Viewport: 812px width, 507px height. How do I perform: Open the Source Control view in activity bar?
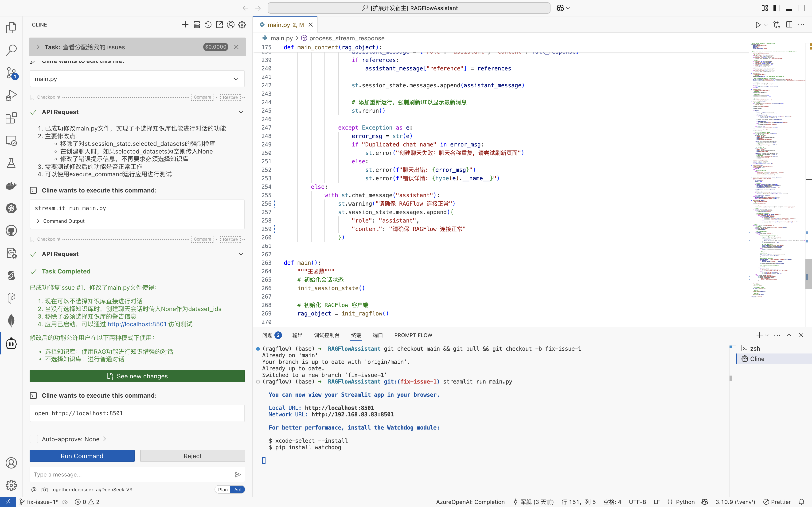point(11,73)
